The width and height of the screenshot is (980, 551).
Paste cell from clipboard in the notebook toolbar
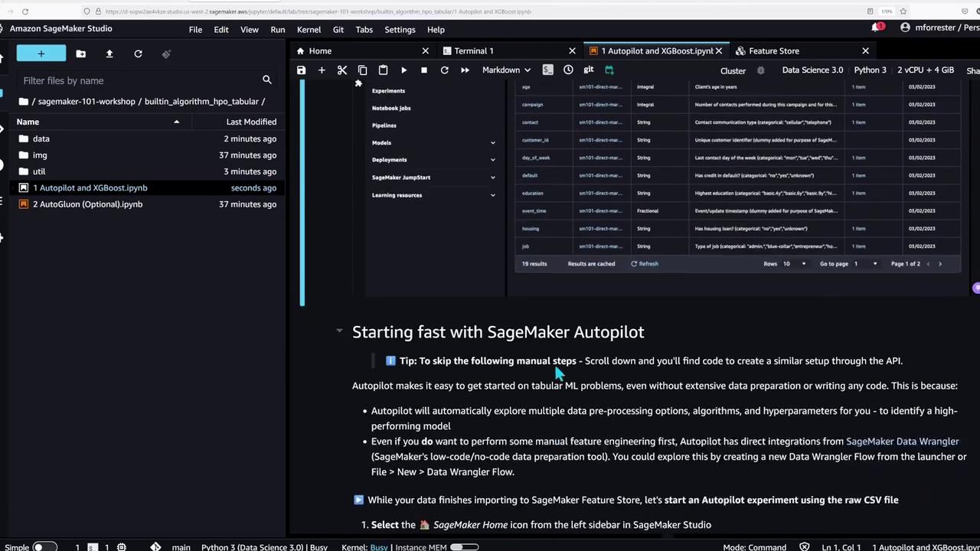[x=383, y=70]
